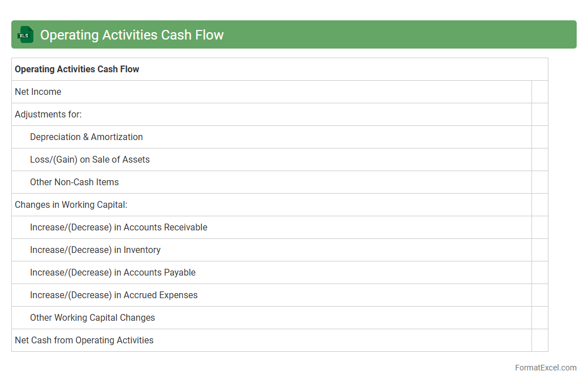The image size is (588, 384).
Task: Click the value cell for Net Cash from Operating Activities
Action: (539, 341)
